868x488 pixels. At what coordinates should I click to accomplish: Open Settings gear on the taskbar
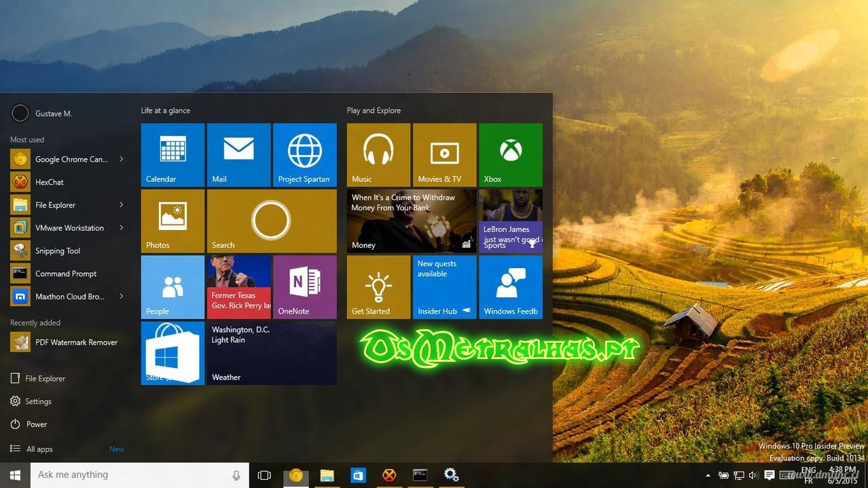click(451, 475)
